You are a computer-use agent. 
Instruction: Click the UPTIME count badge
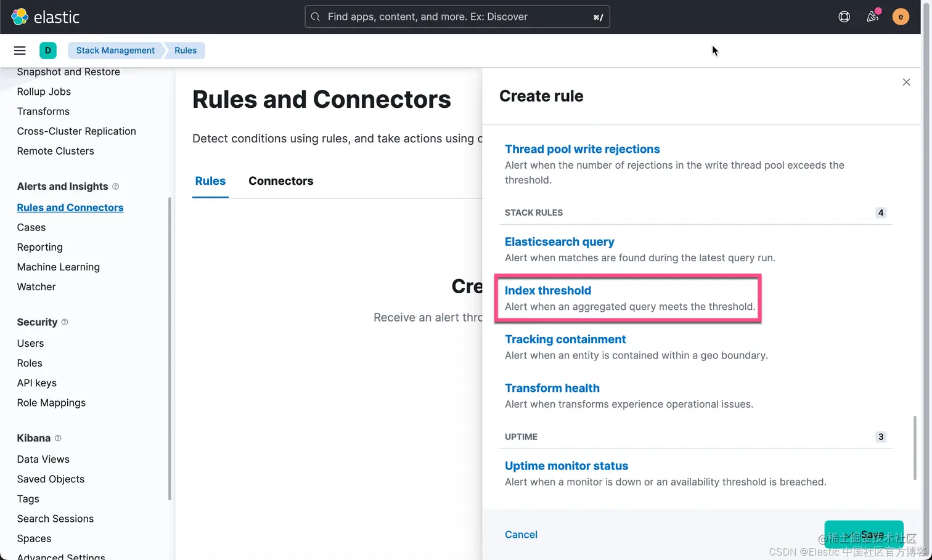[x=881, y=436]
